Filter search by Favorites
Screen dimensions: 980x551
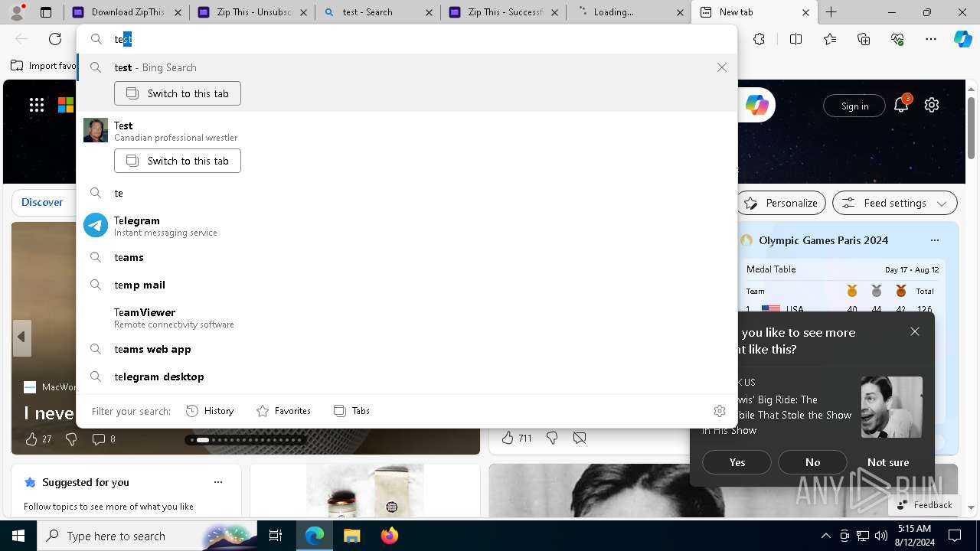[x=283, y=411]
